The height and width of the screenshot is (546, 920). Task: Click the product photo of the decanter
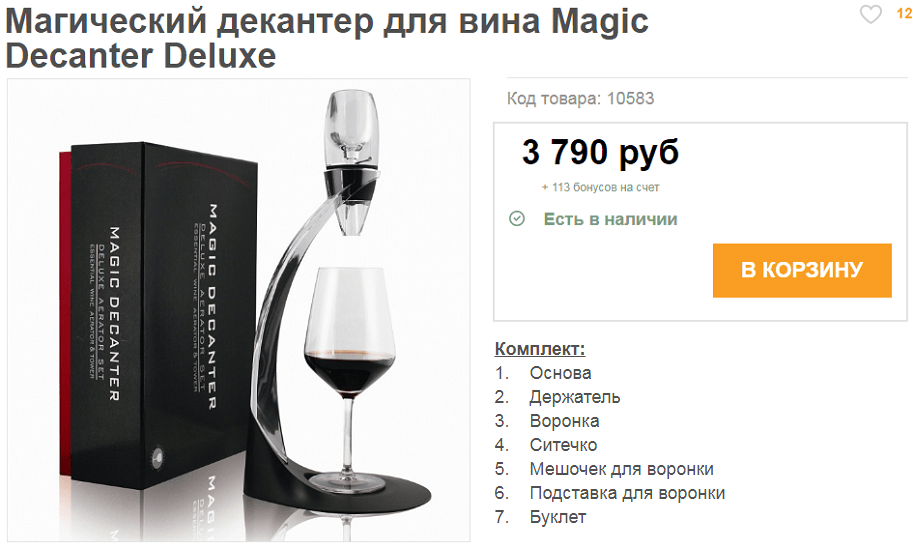[x=238, y=310]
